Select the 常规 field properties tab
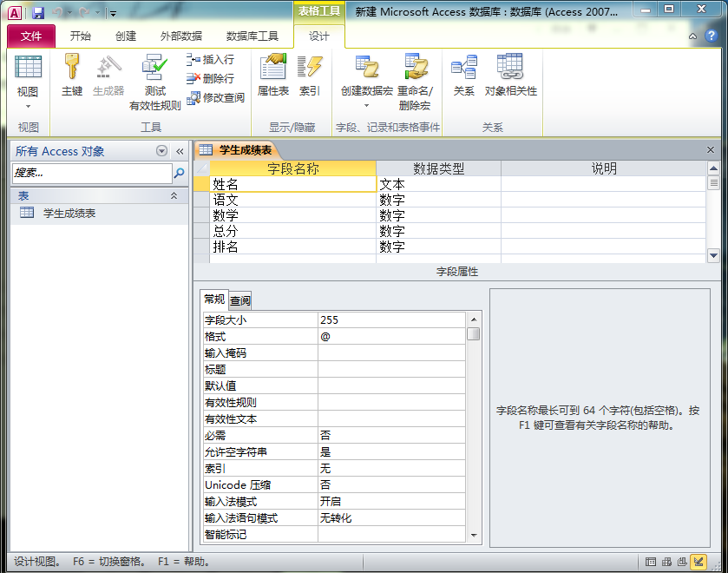Screen dimensions: 728x573 [214, 300]
